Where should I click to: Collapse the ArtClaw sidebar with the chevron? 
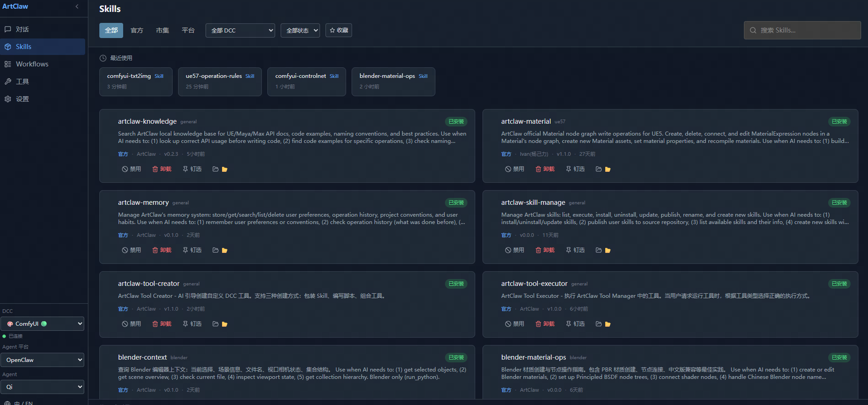point(77,6)
